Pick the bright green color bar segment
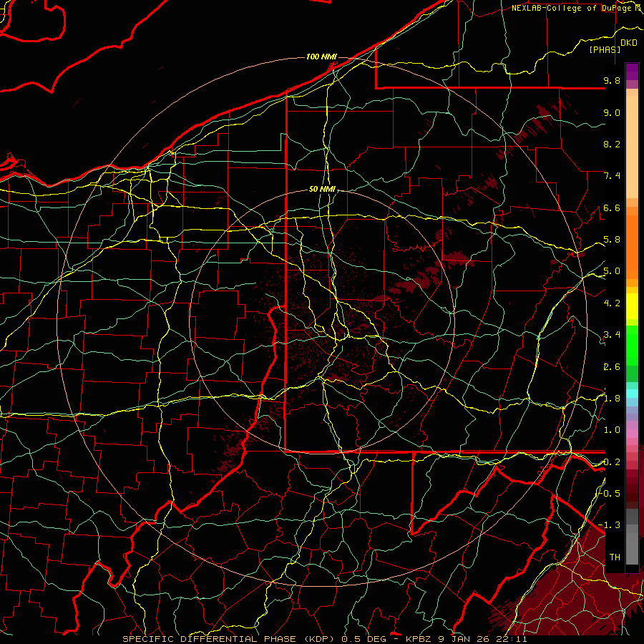Image resolution: width=644 pixels, height=644 pixels. click(x=632, y=346)
